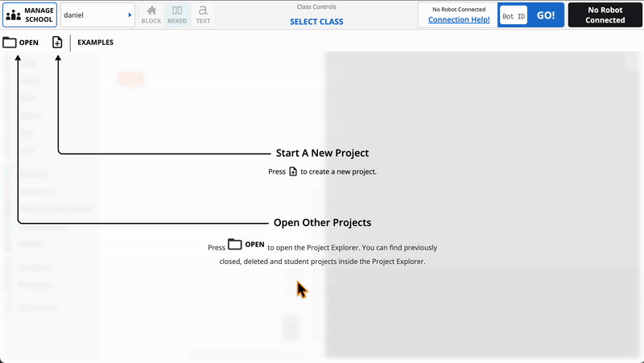Focus the Bot ID input field
This screenshot has height=363, width=644.
[514, 15]
